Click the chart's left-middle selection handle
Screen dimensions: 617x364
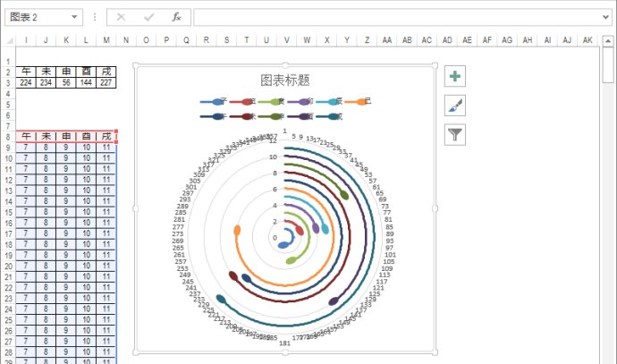pos(136,208)
